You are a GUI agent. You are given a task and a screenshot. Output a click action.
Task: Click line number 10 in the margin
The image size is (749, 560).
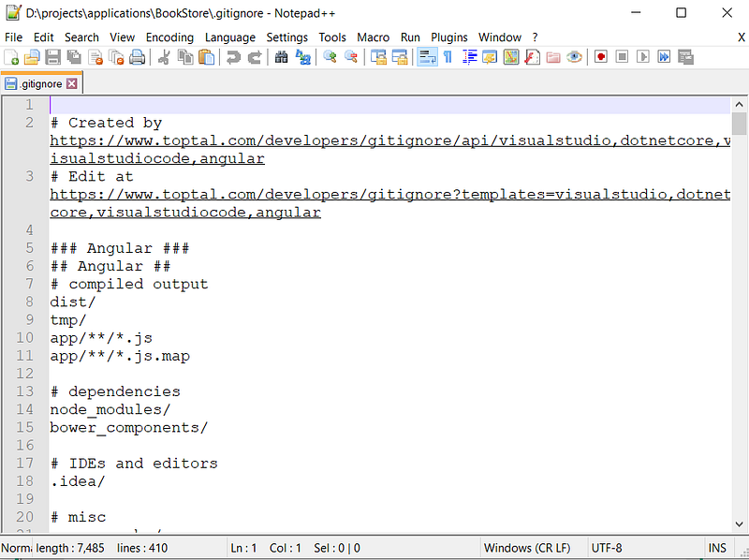(25, 338)
